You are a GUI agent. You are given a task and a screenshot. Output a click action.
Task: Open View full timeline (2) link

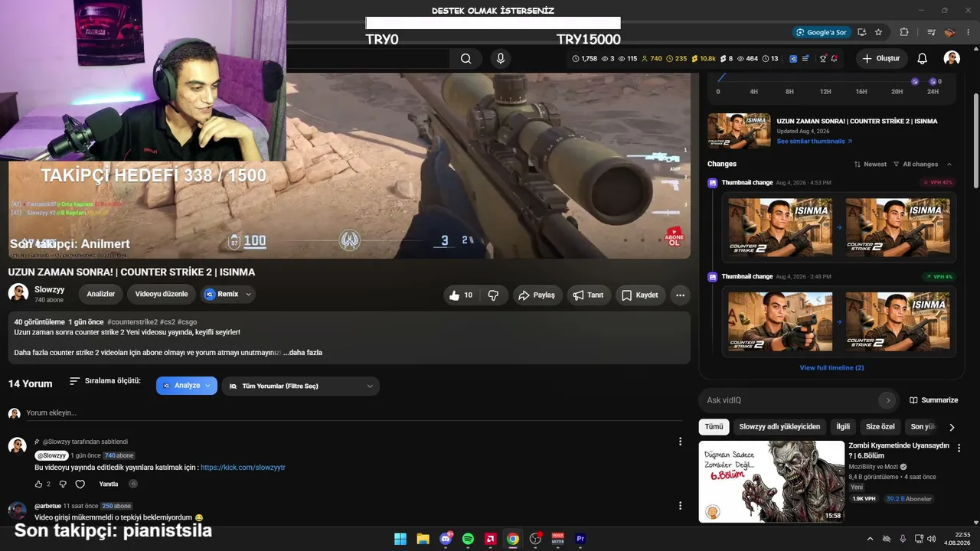(831, 368)
